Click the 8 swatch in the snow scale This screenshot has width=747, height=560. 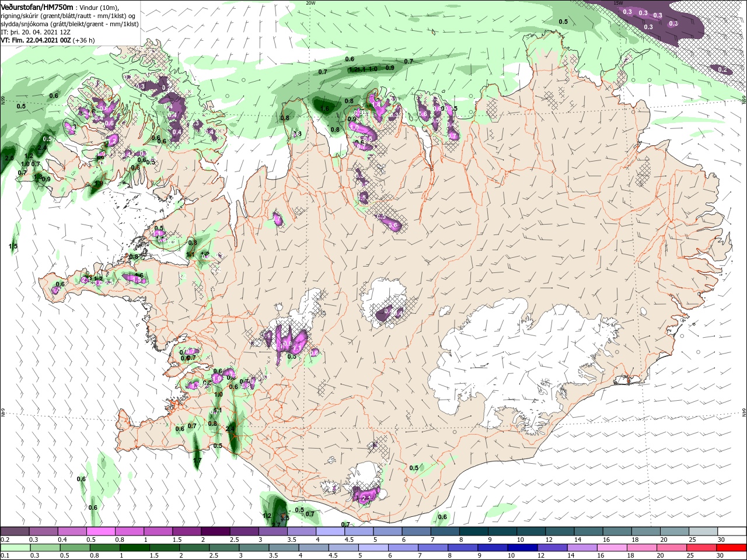click(x=474, y=531)
